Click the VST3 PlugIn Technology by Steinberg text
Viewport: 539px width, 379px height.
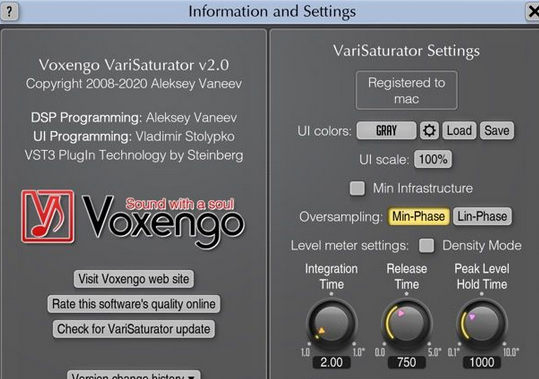tap(134, 155)
